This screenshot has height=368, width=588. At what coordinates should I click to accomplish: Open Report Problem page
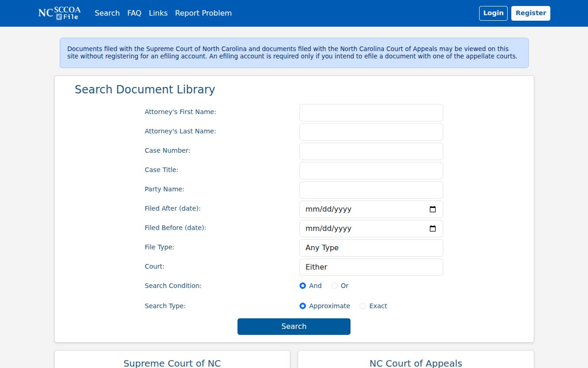(x=203, y=13)
